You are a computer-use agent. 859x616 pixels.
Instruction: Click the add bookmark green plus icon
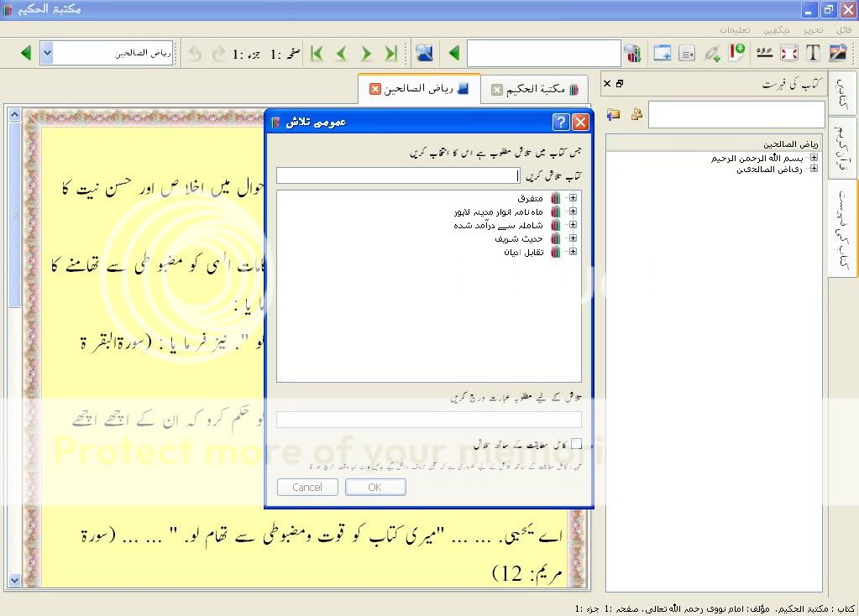736,53
